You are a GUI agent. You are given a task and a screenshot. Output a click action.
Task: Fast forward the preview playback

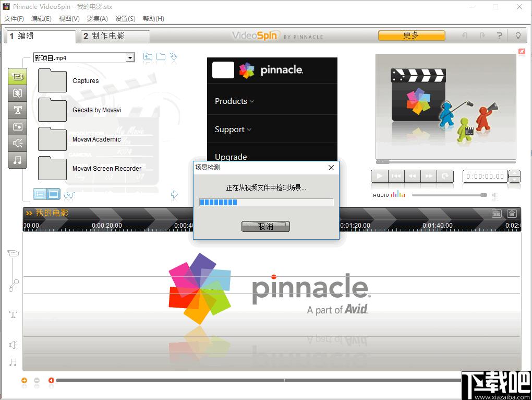429,176
